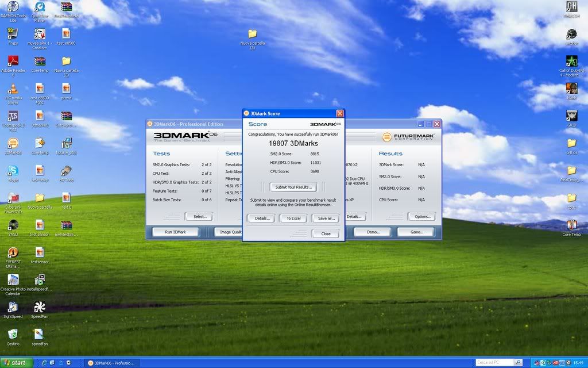The image size is (588, 368).
Task: Click Run 3DMark button
Action: coord(175,232)
